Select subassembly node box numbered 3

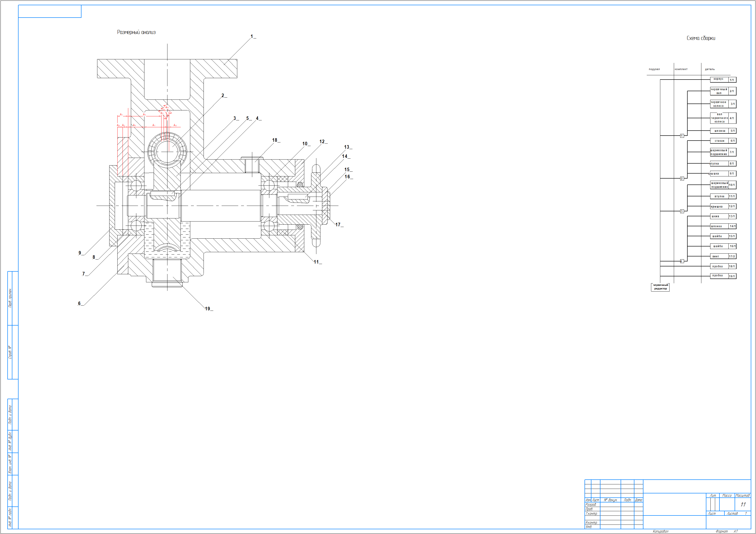tap(682, 211)
